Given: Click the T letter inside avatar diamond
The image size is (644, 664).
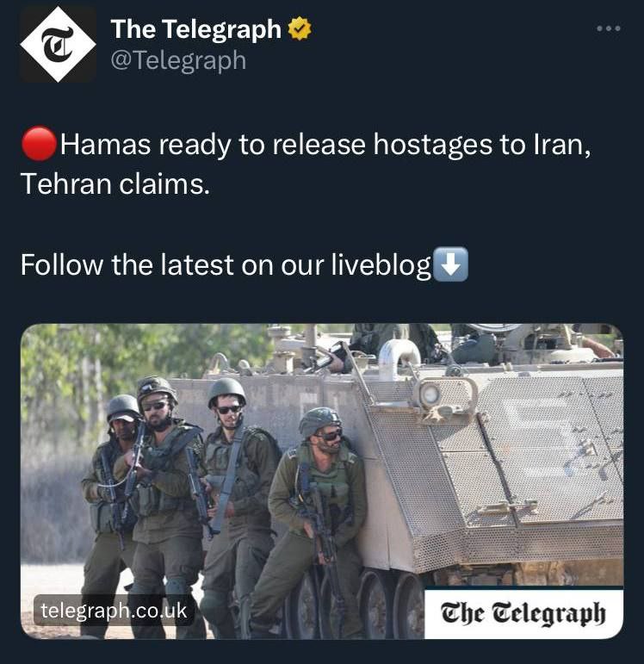Looking at the screenshot, I should click(58, 44).
